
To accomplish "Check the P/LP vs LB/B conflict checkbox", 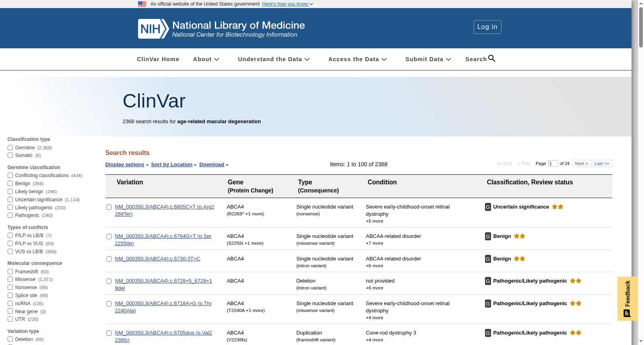I will click(x=10, y=236).
